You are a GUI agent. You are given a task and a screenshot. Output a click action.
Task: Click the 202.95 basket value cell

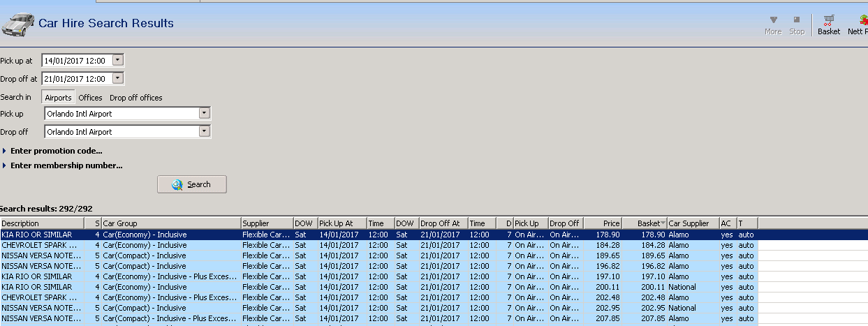point(645,308)
